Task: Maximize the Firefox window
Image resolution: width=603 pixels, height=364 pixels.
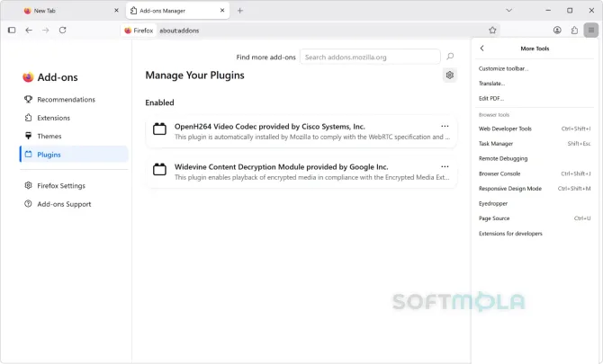Action: click(x=570, y=11)
